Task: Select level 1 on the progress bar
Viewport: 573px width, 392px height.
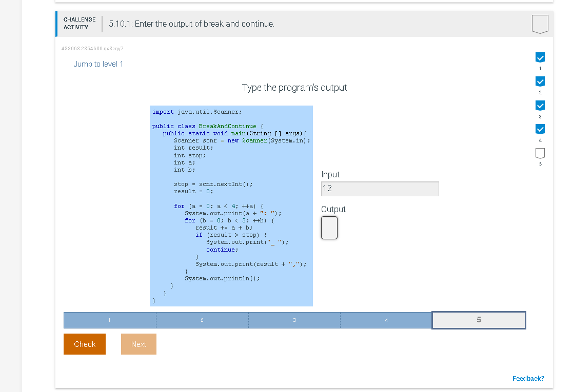Action: [109, 320]
